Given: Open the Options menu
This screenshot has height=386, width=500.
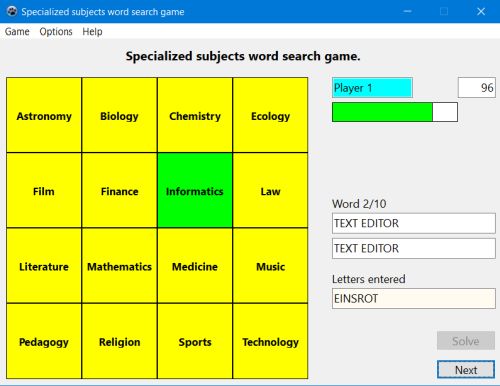Looking at the screenshot, I should 56,32.
